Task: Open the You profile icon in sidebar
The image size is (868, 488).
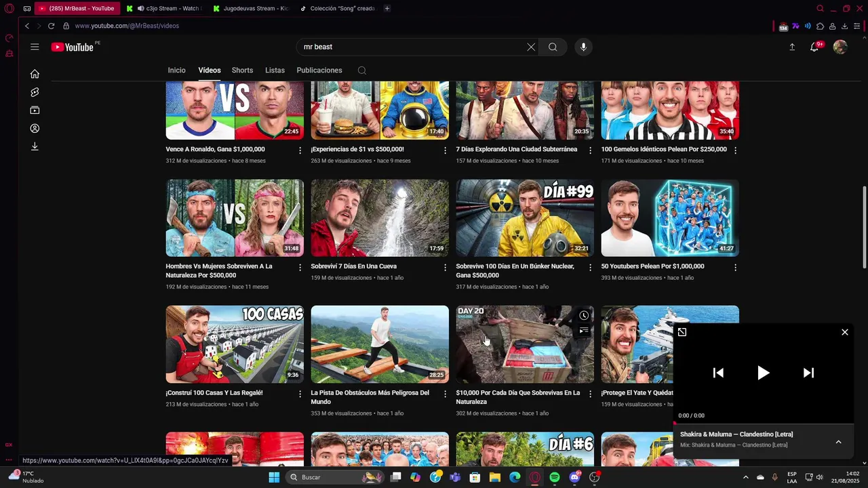Action: pyautogui.click(x=35, y=128)
